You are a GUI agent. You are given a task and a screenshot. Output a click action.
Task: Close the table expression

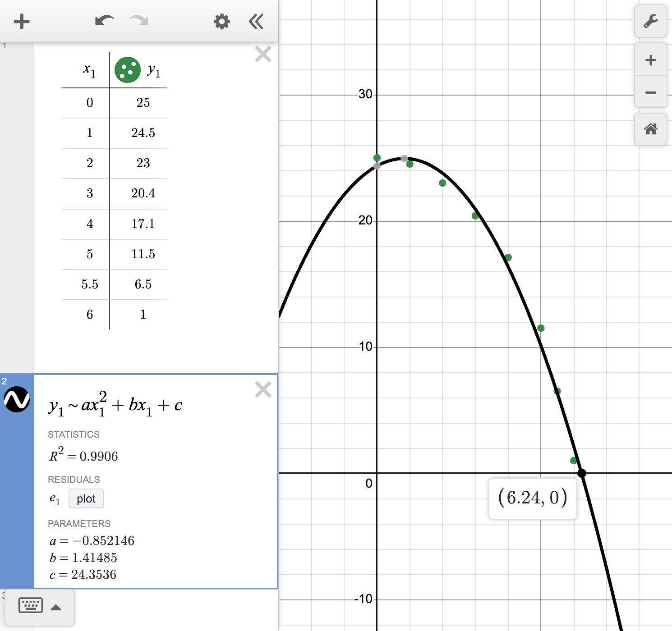[263, 54]
